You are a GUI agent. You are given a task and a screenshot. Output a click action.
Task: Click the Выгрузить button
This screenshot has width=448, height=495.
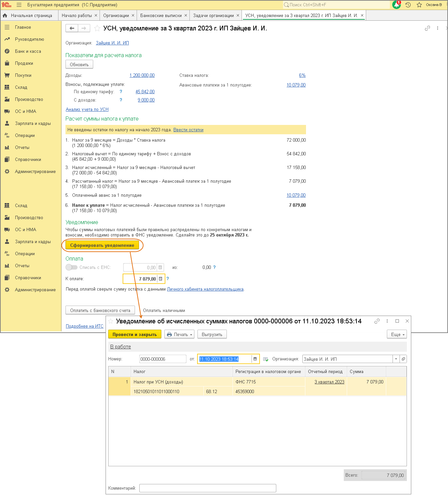pyautogui.click(x=212, y=334)
